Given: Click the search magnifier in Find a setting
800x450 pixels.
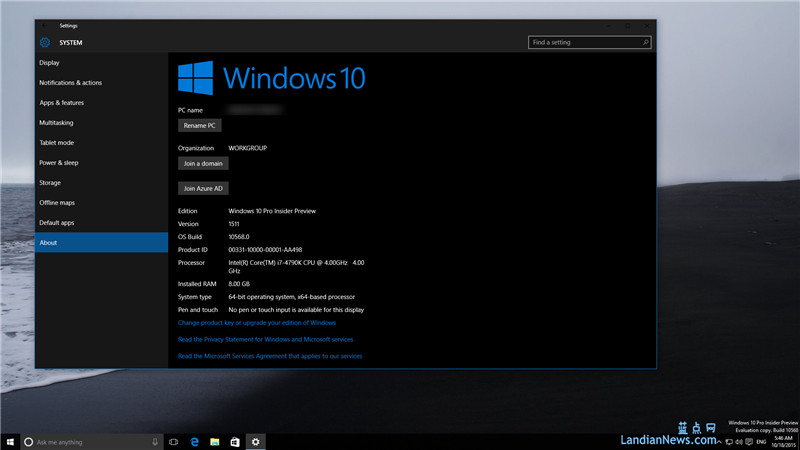Looking at the screenshot, I should 645,42.
